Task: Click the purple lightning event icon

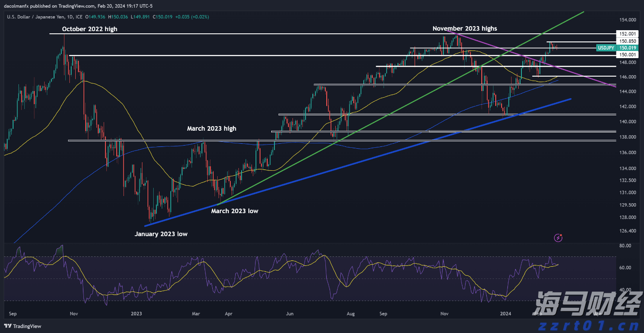Action: coord(558,237)
